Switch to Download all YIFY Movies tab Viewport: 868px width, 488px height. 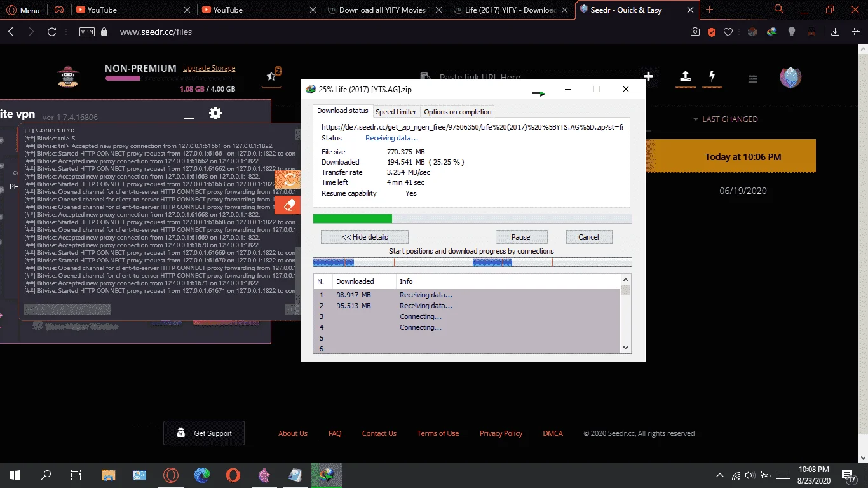coord(384,10)
